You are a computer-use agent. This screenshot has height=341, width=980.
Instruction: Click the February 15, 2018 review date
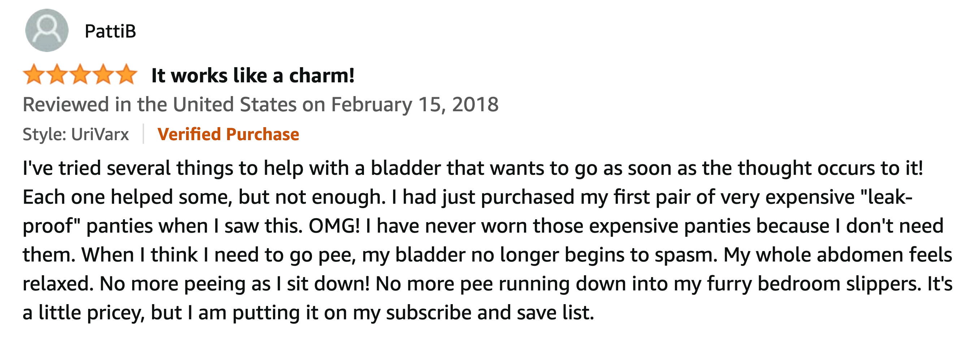tap(415, 104)
